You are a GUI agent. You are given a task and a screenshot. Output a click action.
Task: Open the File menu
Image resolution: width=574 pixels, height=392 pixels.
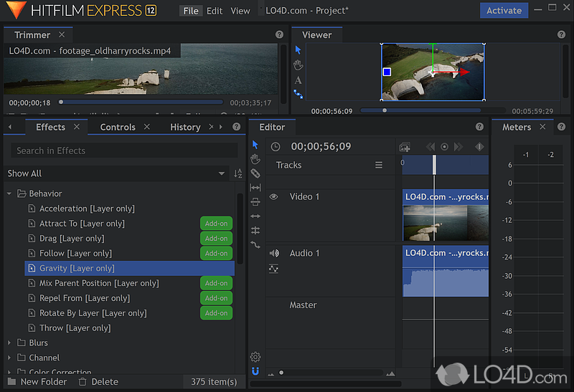191,11
